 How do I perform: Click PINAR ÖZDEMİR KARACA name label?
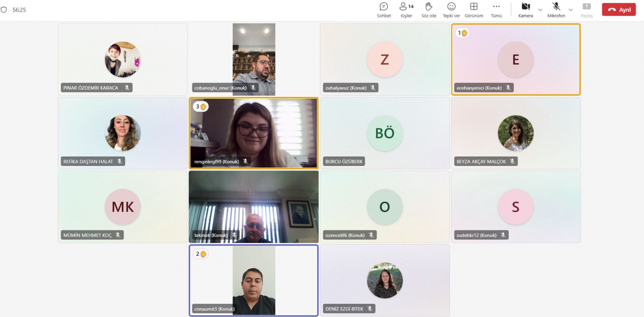[x=91, y=88]
